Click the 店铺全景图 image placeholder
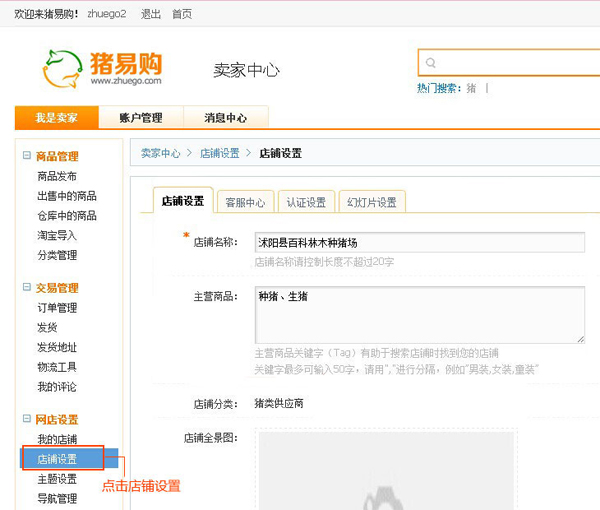 pyautogui.click(x=386, y=471)
